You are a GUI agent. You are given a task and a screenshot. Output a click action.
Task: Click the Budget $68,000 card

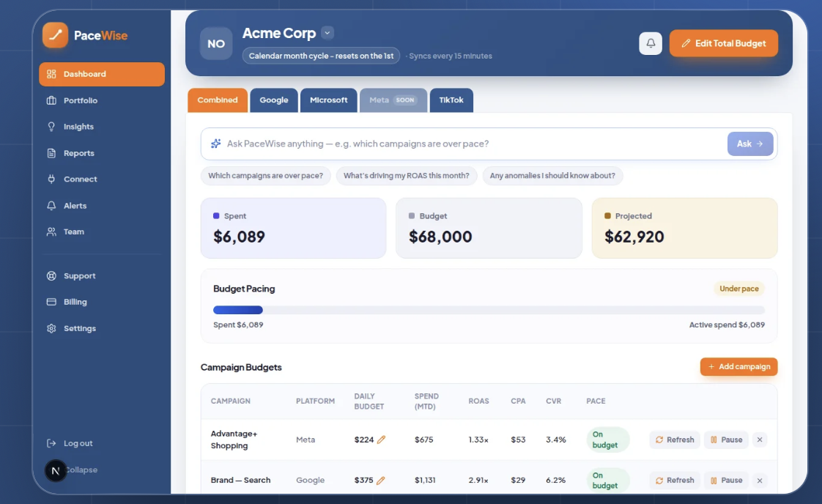click(x=489, y=228)
